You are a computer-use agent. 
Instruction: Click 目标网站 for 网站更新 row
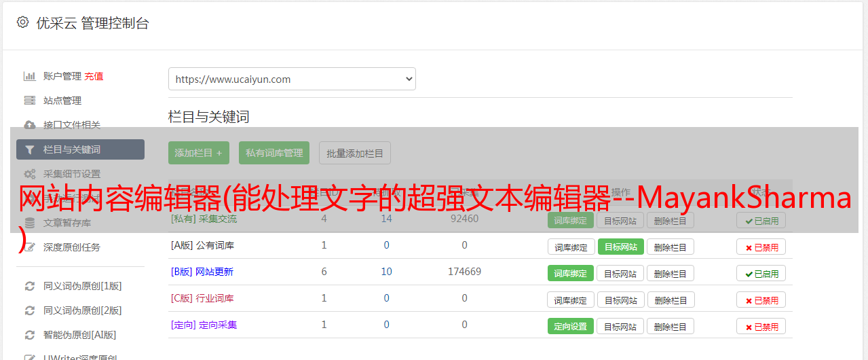coord(620,273)
